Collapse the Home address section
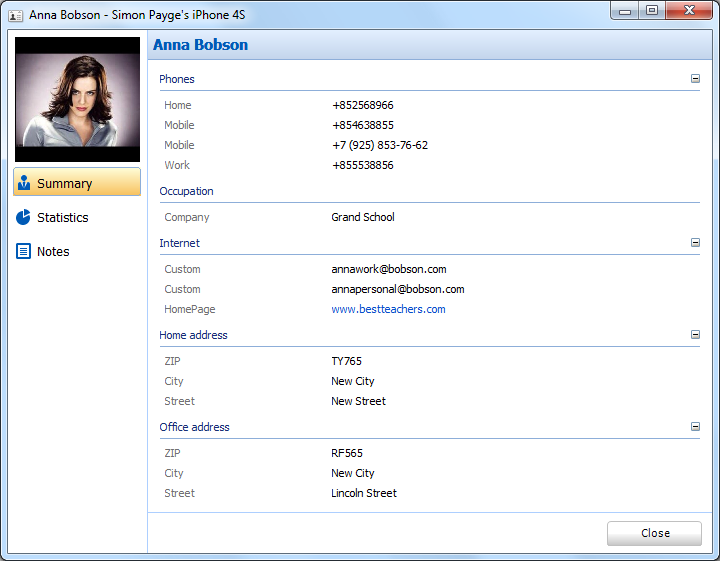Screen dimensions: 720x561 click(x=695, y=334)
